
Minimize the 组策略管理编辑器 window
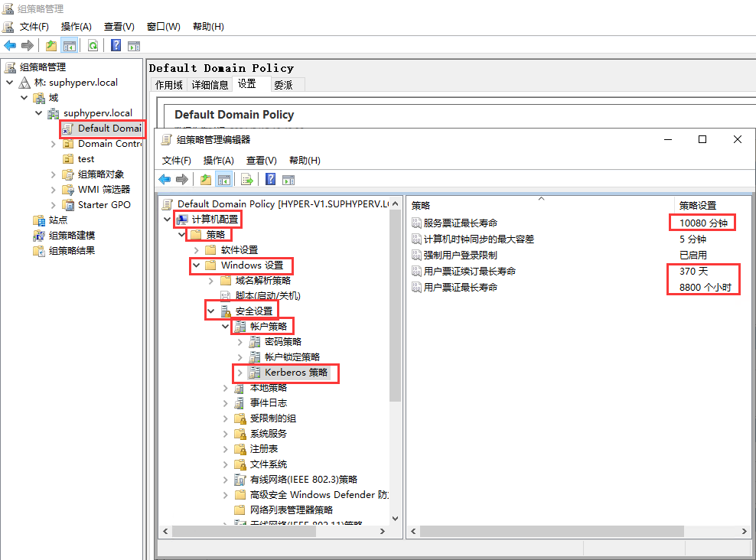point(668,139)
